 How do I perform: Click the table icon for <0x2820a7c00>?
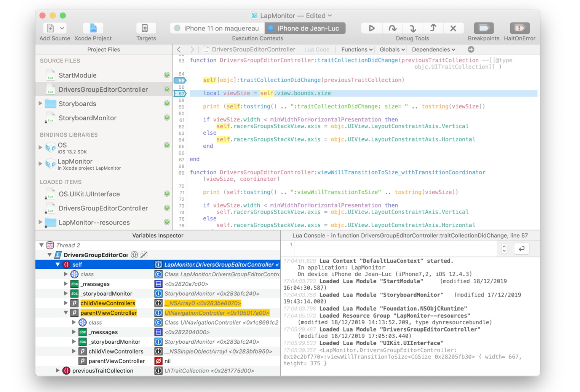[158, 284]
